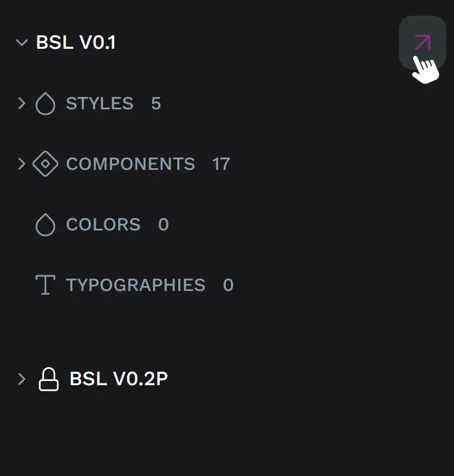Select the COLORS label
Image resolution: width=454 pixels, height=476 pixels.
tap(103, 225)
